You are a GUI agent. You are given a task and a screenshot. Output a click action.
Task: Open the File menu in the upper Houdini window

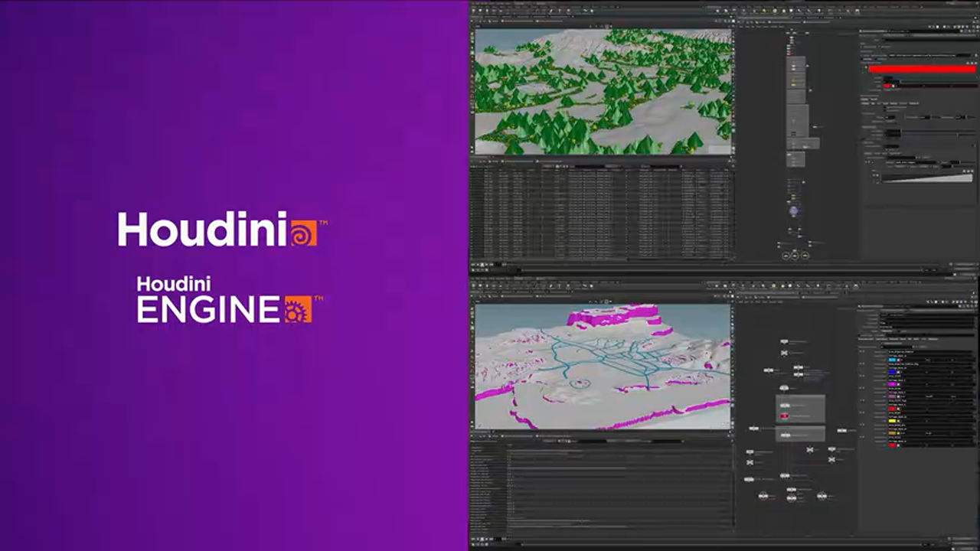(x=473, y=4)
